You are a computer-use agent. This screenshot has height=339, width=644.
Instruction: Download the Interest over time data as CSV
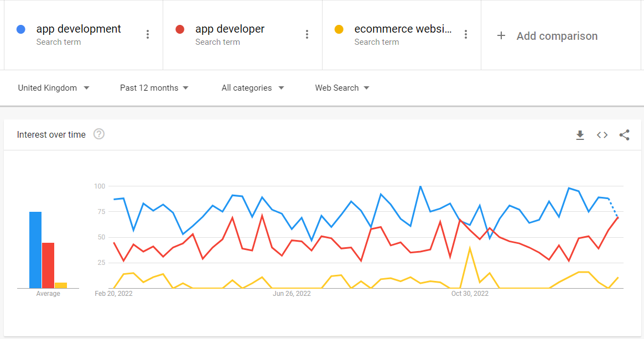pos(580,134)
